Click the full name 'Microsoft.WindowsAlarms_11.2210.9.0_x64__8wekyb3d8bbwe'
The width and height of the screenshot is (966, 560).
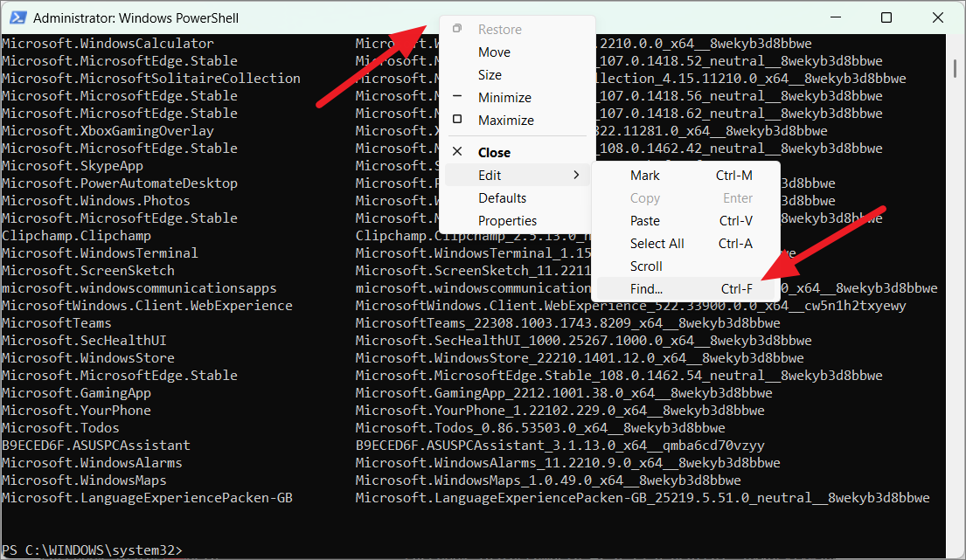(x=568, y=463)
